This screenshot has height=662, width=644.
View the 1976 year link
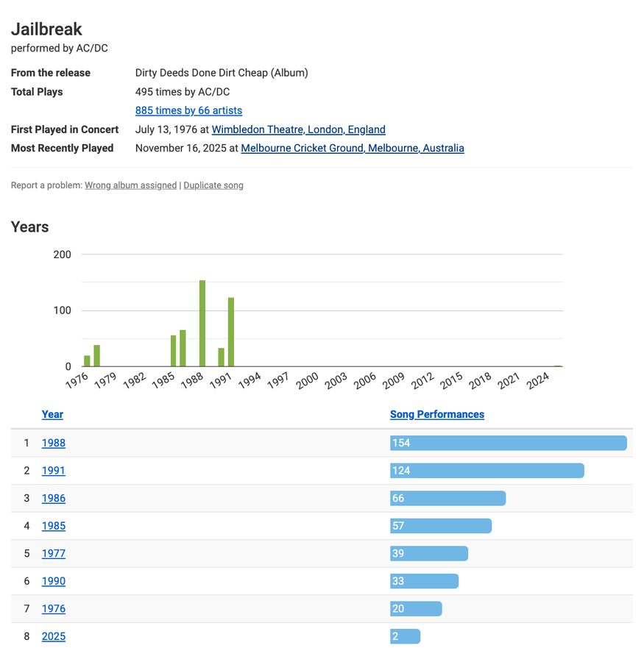tap(53, 608)
